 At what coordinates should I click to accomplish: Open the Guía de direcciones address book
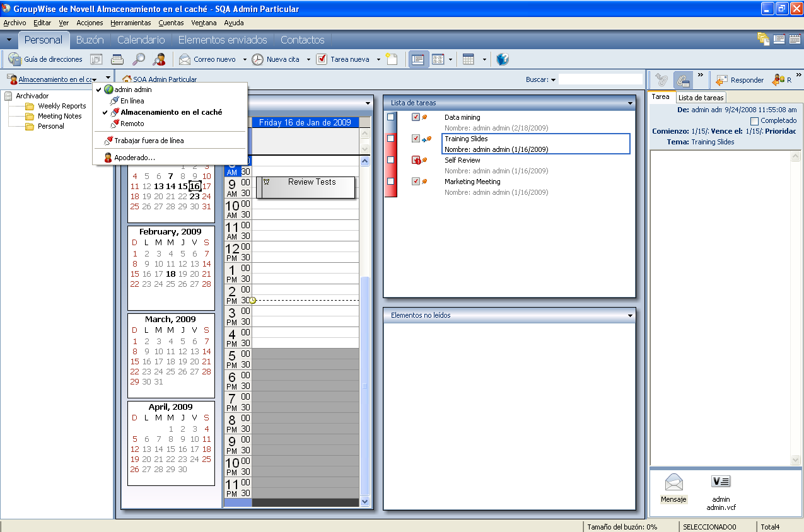pos(45,59)
